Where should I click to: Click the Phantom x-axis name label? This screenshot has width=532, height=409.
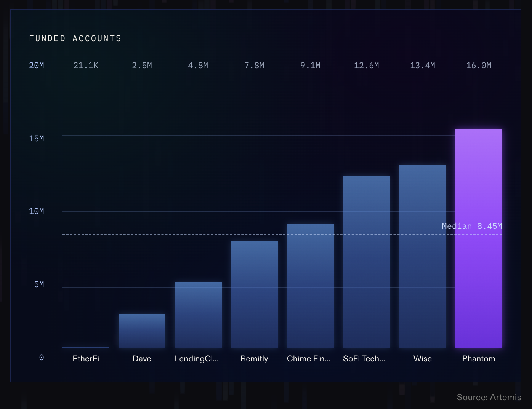pos(479,359)
